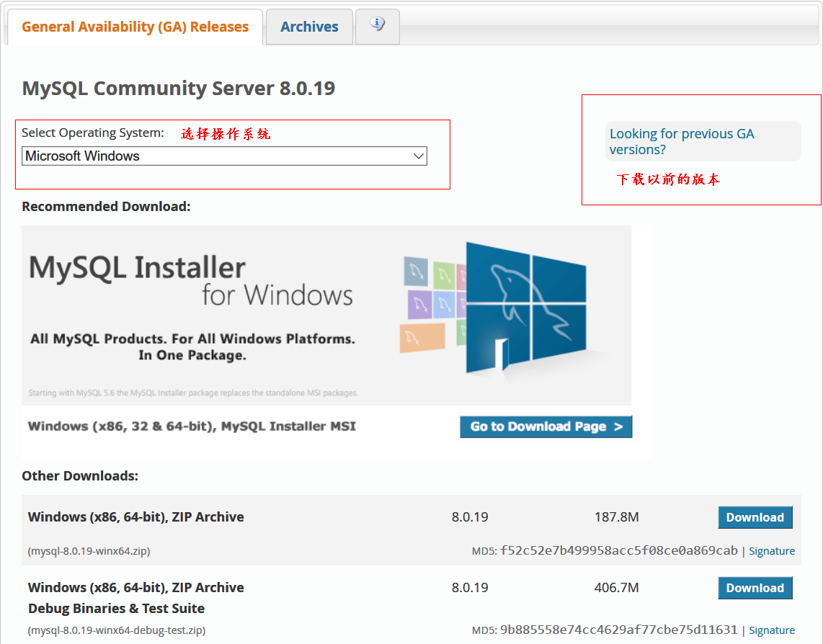Click the 187.8M file size value

[x=616, y=517]
